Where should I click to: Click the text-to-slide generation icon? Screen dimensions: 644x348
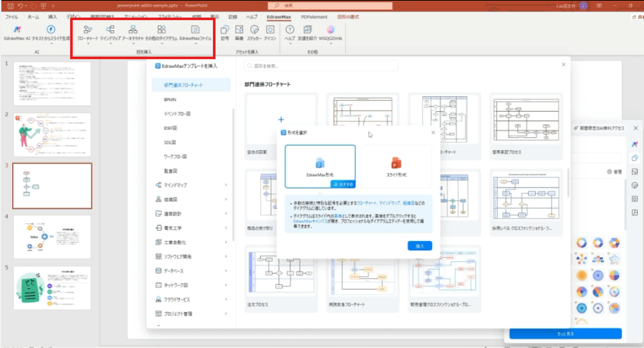[x=51, y=30]
